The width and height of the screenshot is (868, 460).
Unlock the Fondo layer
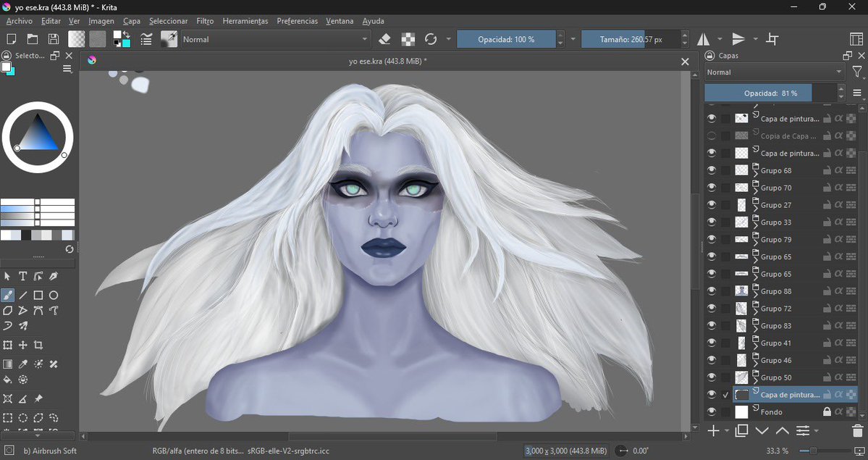(x=825, y=411)
